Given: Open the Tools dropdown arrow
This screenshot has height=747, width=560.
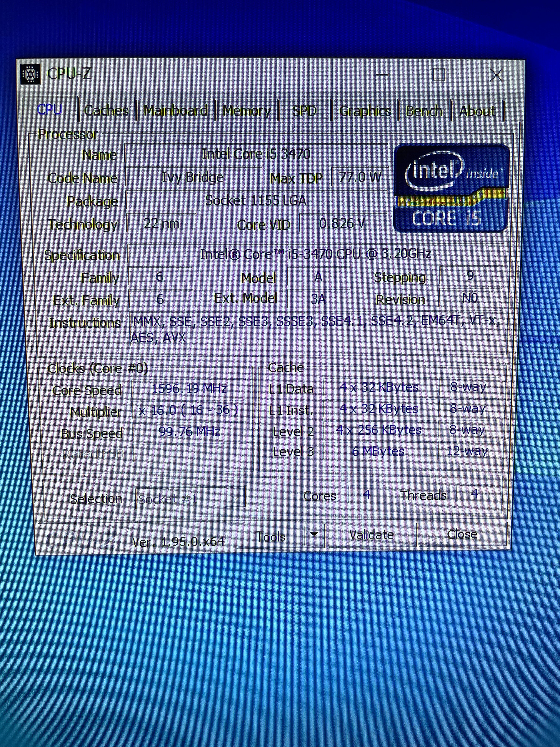Looking at the screenshot, I should (x=314, y=534).
